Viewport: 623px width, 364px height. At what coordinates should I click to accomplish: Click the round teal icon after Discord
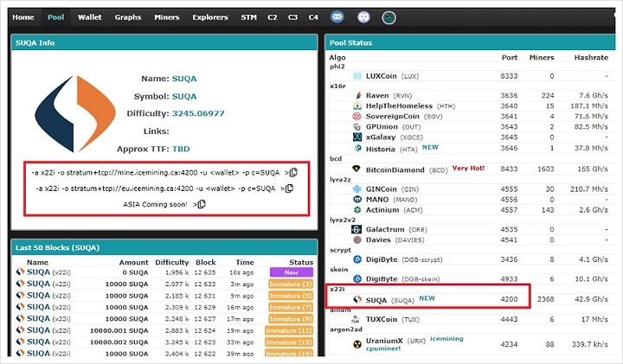389,17
